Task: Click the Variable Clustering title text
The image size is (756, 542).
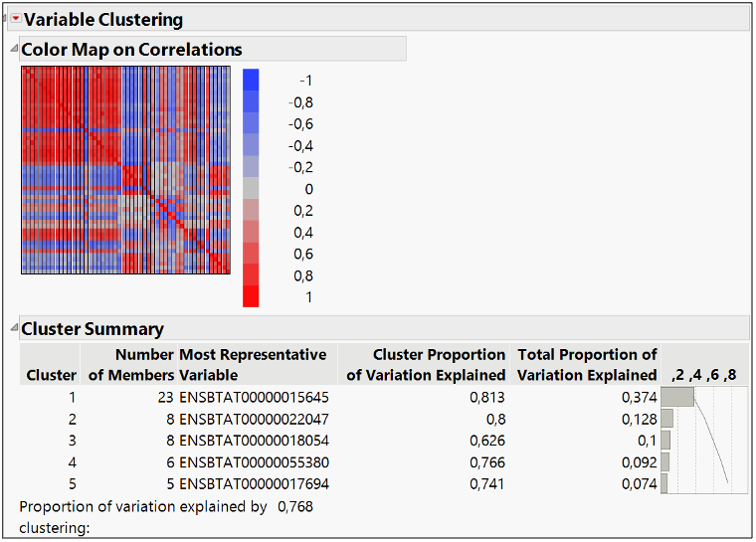Action: click(x=103, y=19)
